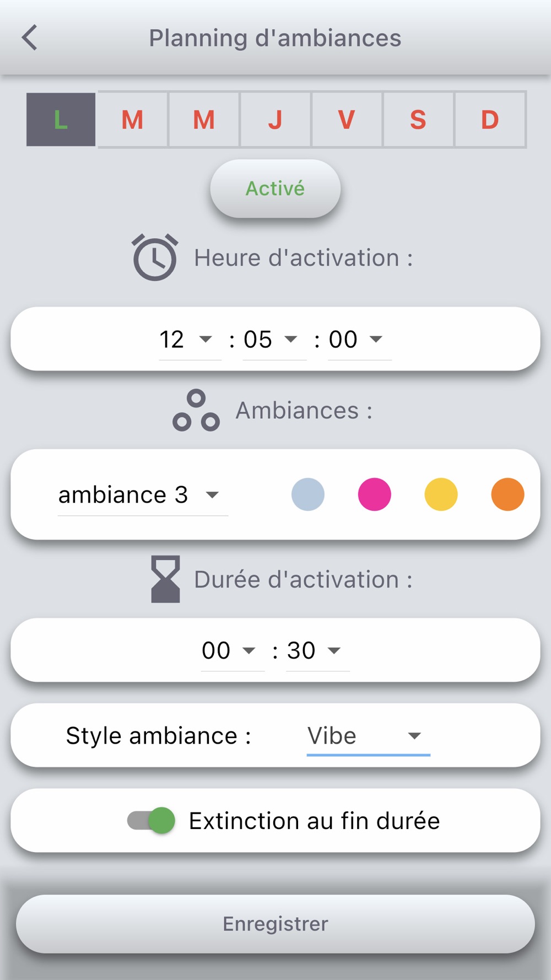The width and height of the screenshot is (551, 980).
Task: Tap the alarm clock icon
Action: (x=155, y=257)
